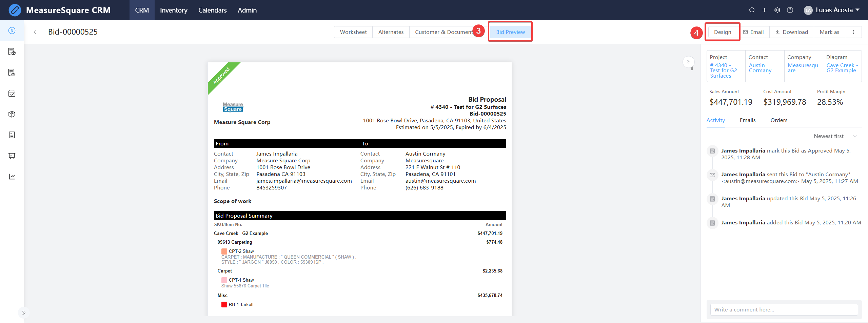Click the james.impallaria@measuresquare.com email text
This screenshot has height=323, width=868.
pyautogui.click(x=304, y=181)
